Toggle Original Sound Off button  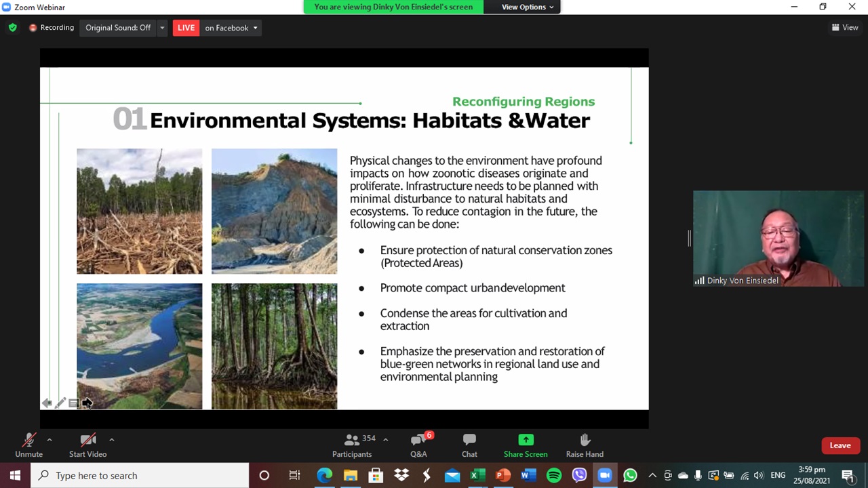tap(118, 28)
